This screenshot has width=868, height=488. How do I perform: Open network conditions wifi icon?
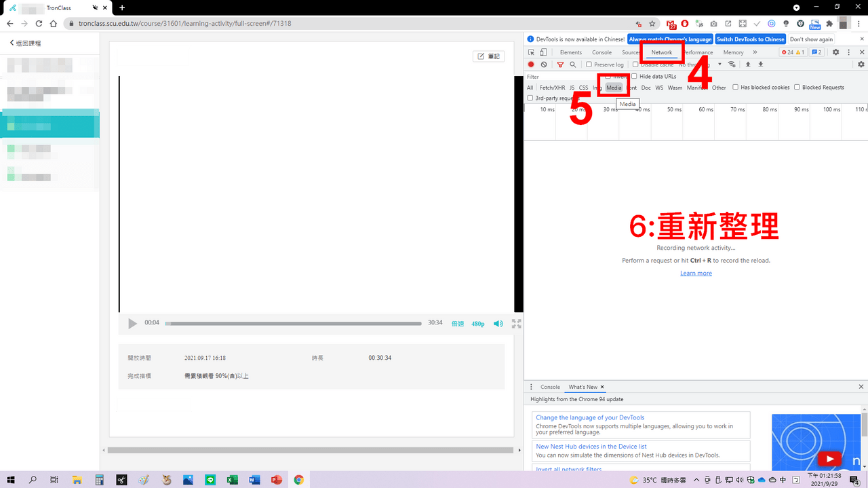731,64
